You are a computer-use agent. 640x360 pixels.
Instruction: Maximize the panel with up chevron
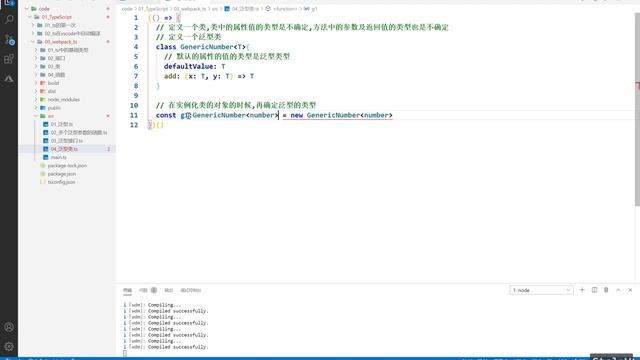[x=618, y=290]
